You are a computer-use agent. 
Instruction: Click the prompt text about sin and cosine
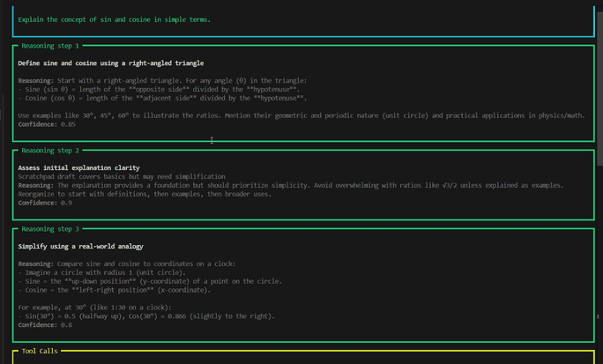coord(115,19)
